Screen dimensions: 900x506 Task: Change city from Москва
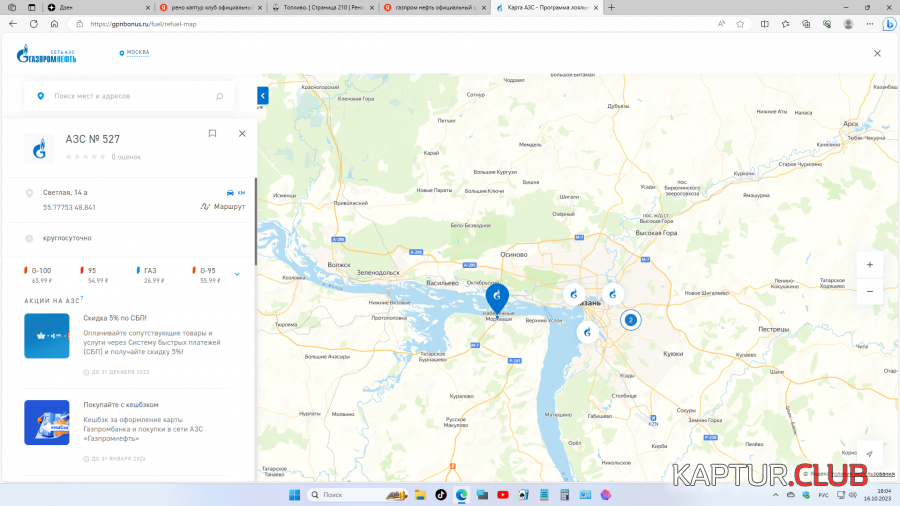click(134, 52)
